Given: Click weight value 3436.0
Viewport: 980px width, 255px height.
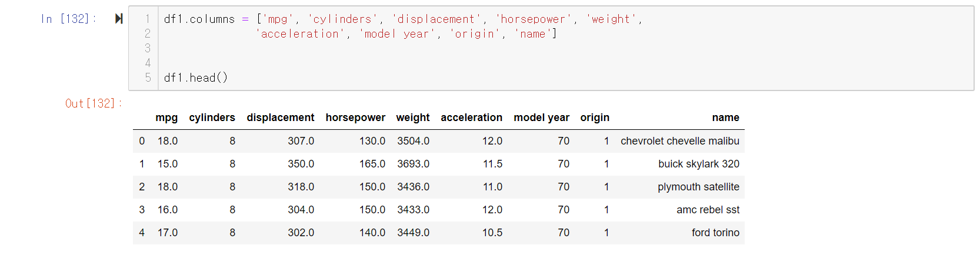Looking at the screenshot, I should (413, 187).
